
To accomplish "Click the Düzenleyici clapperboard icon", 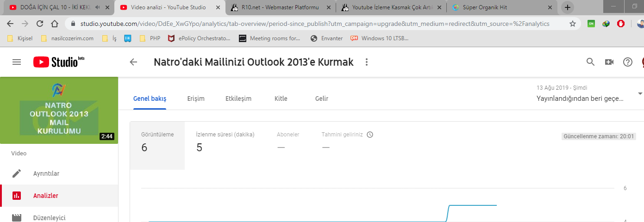I will pyautogui.click(x=17, y=217).
